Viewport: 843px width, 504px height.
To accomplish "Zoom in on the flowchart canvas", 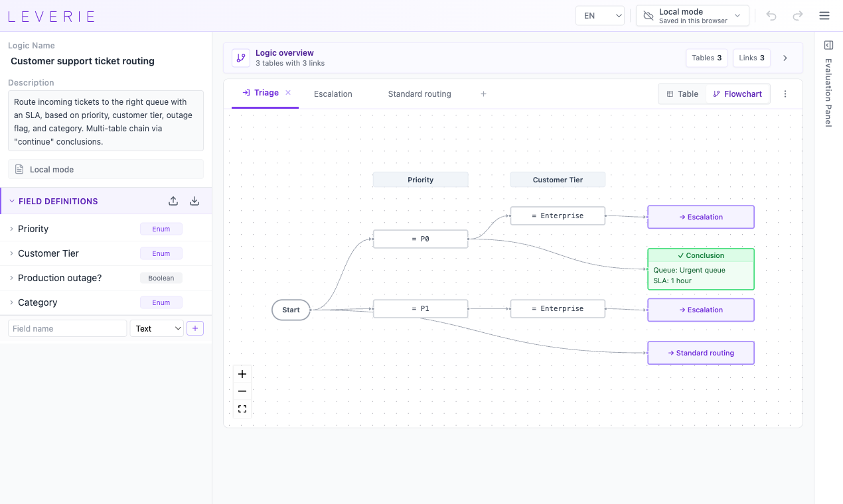I will click(x=242, y=374).
